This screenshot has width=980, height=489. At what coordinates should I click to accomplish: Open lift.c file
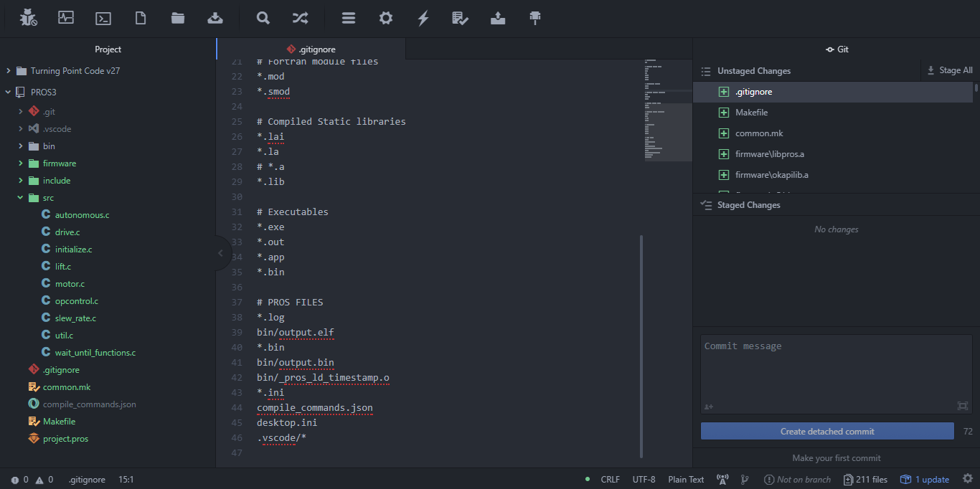pyautogui.click(x=63, y=267)
